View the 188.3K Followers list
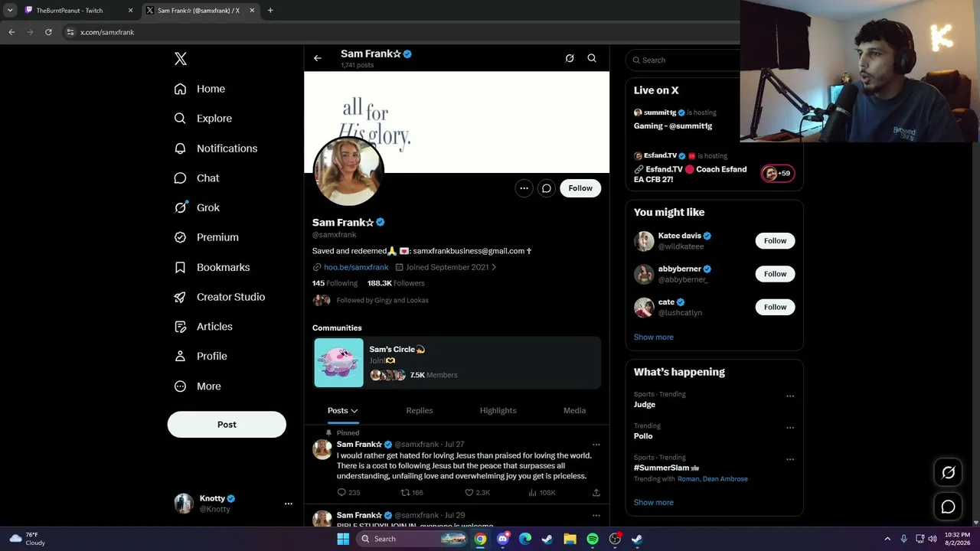The image size is (980, 551). 396,283
